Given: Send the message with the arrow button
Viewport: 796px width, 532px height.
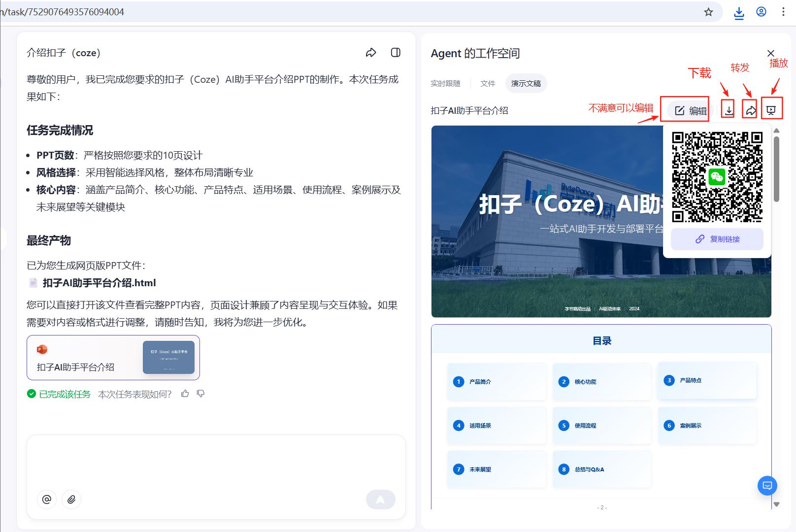Looking at the screenshot, I should [380, 499].
